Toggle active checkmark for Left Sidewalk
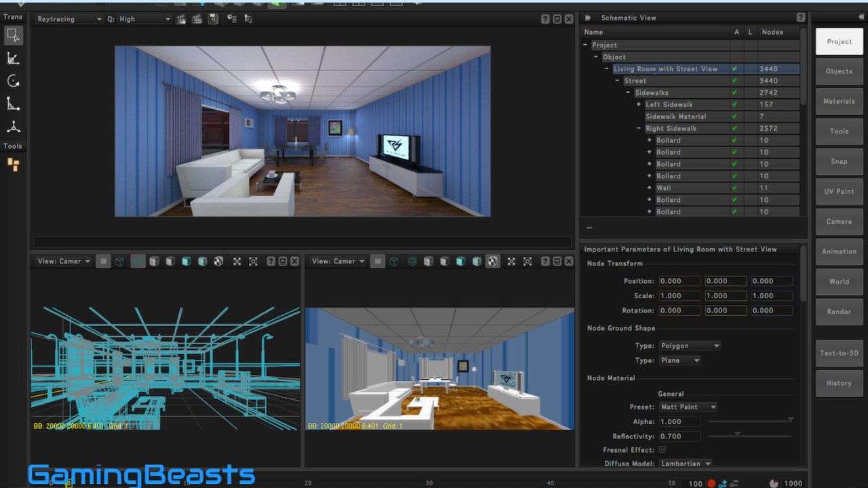 (x=734, y=104)
